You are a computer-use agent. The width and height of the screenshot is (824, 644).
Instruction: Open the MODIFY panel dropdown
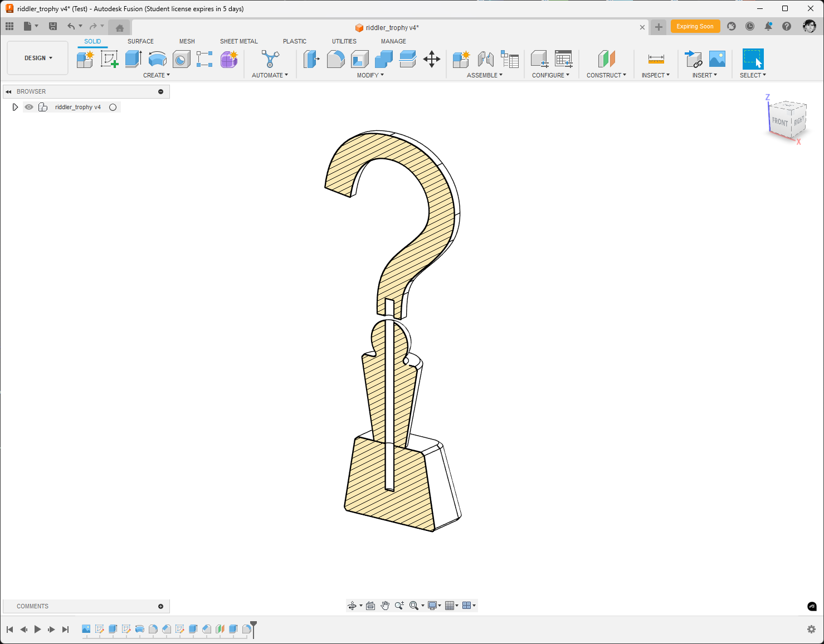click(x=370, y=75)
